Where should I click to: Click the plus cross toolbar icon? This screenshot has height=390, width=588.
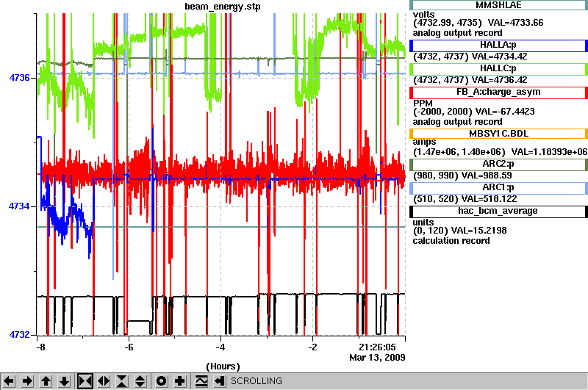coord(180,381)
